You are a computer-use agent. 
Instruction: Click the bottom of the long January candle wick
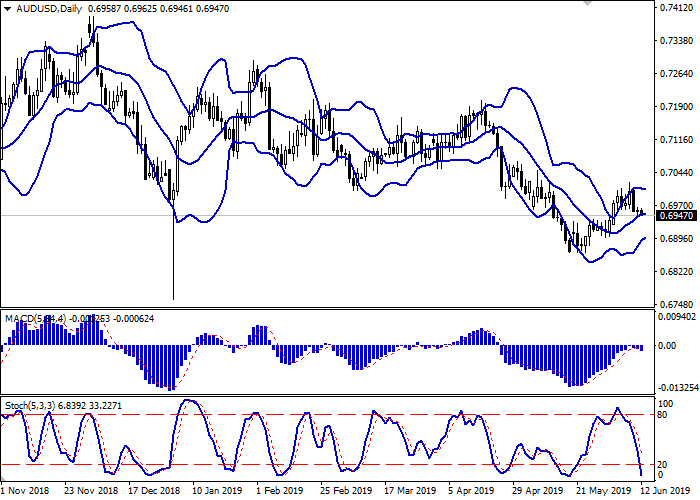click(x=174, y=299)
